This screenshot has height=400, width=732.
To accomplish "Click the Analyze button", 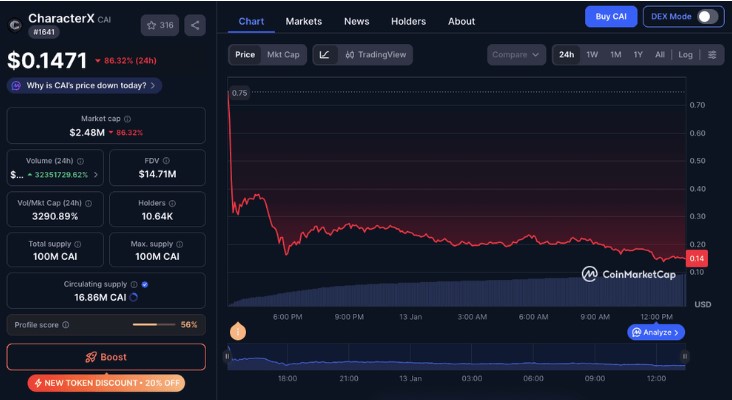I will click(656, 332).
